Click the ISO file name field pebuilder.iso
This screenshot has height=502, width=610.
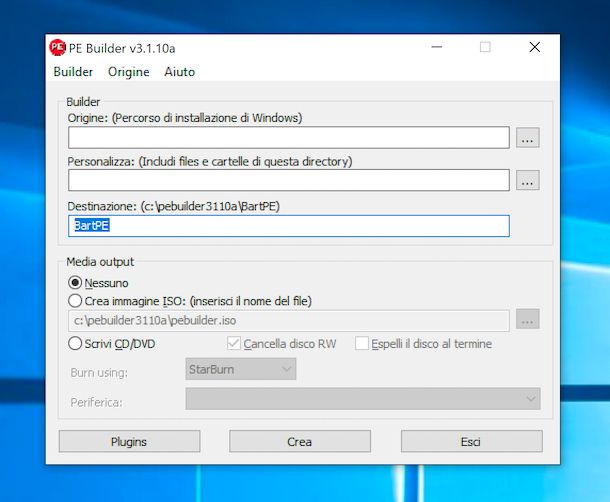289,321
